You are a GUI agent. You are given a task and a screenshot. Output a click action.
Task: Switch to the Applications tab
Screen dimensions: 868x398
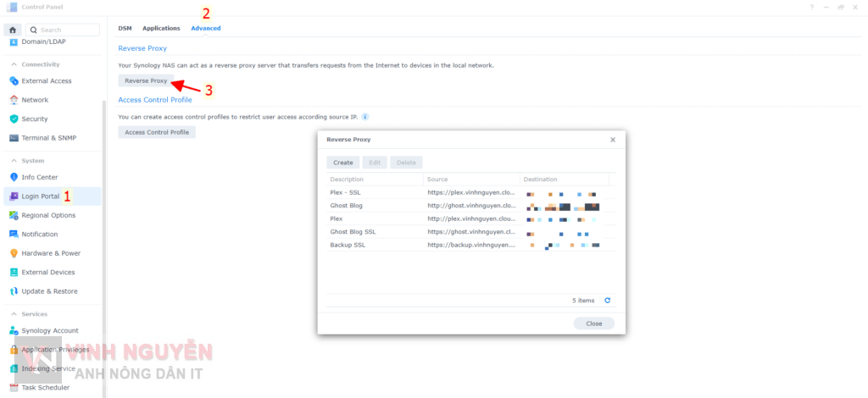tap(161, 28)
